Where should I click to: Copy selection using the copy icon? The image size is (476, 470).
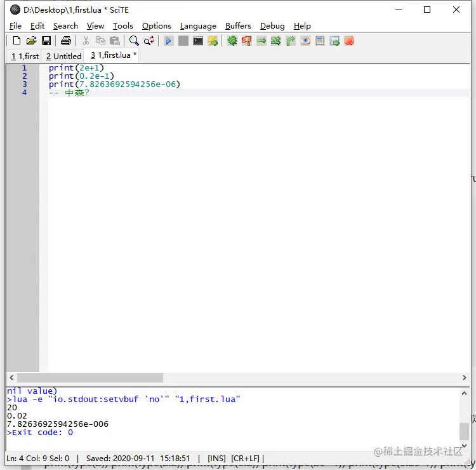click(100, 41)
